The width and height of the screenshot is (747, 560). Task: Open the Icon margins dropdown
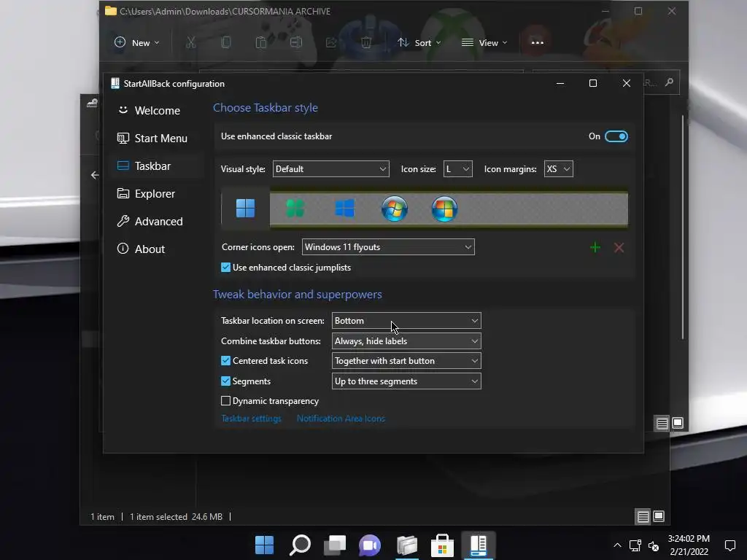(x=558, y=169)
